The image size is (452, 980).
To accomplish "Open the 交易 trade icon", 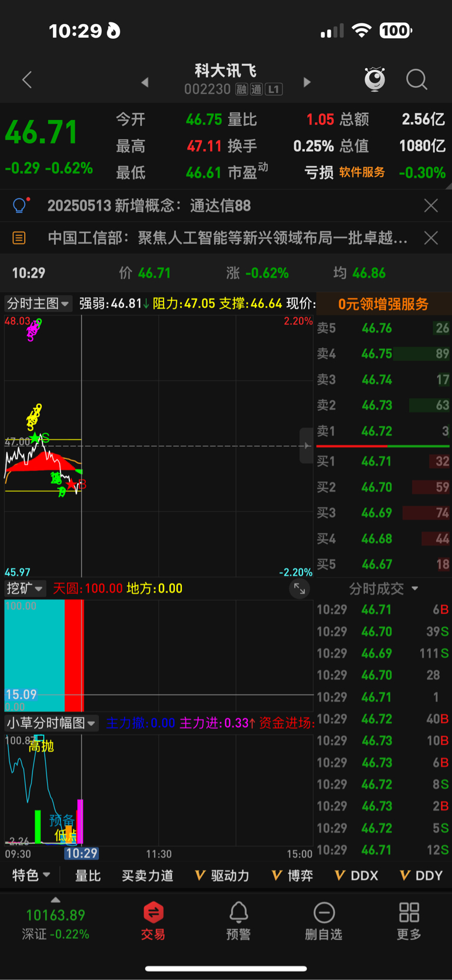I will tap(153, 921).
